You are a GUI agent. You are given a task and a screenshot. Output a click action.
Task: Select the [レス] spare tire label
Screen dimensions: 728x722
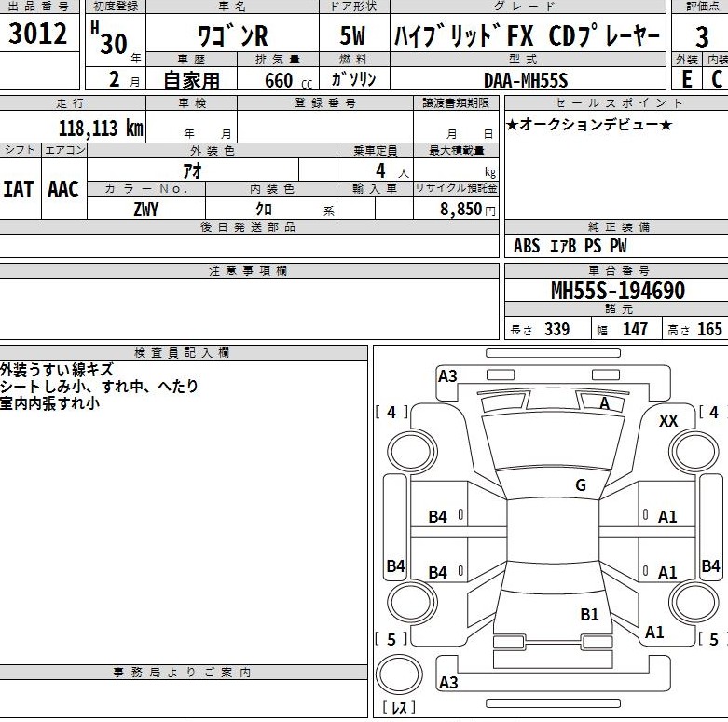pos(399,707)
